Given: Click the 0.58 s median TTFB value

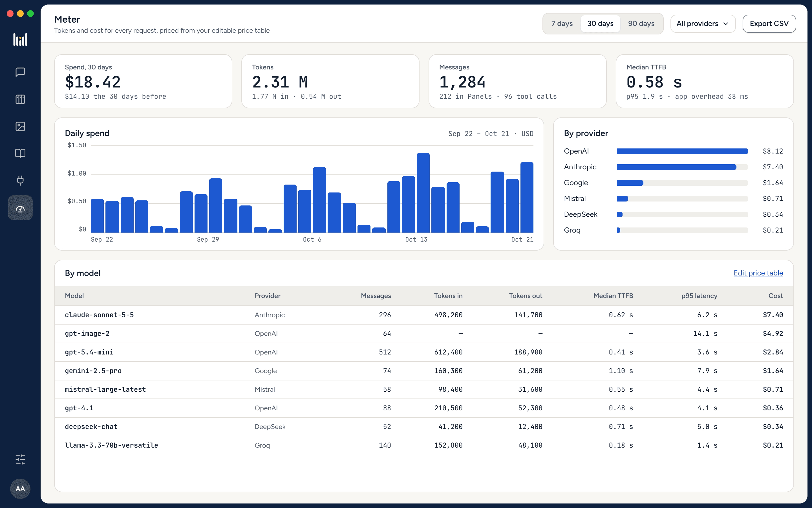Looking at the screenshot, I should tap(654, 82).
